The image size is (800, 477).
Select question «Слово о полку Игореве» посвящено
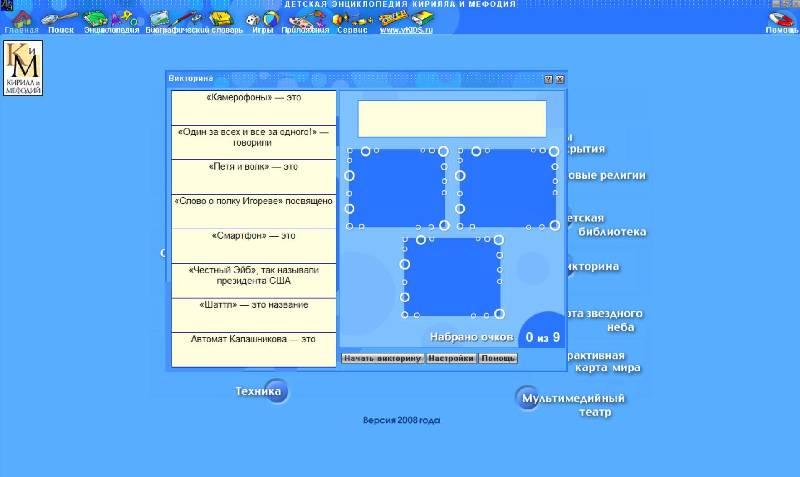[254, 211]
